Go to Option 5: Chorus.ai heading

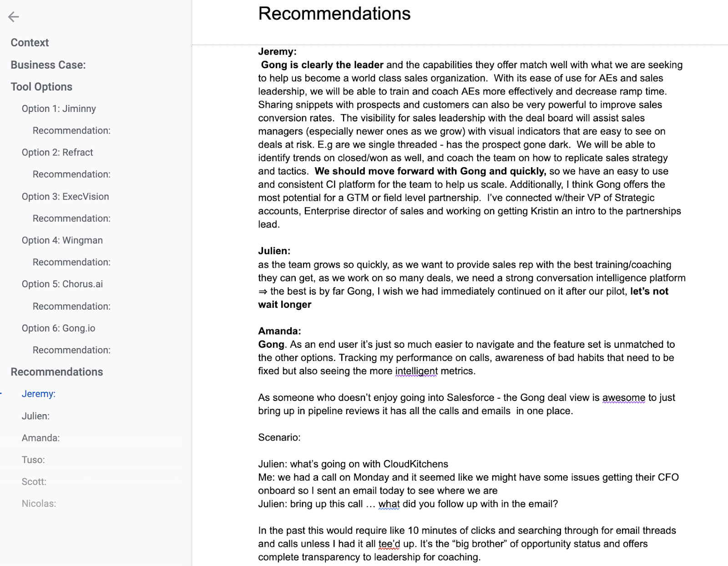tap(62, 284)
